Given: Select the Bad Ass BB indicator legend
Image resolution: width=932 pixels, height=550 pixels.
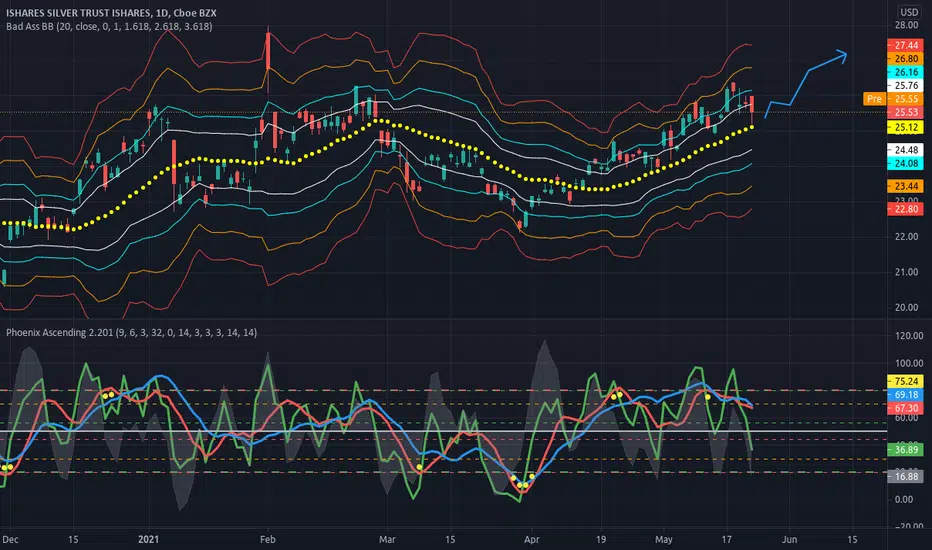Looking at the screenshot, I should (x=109, y=26).
